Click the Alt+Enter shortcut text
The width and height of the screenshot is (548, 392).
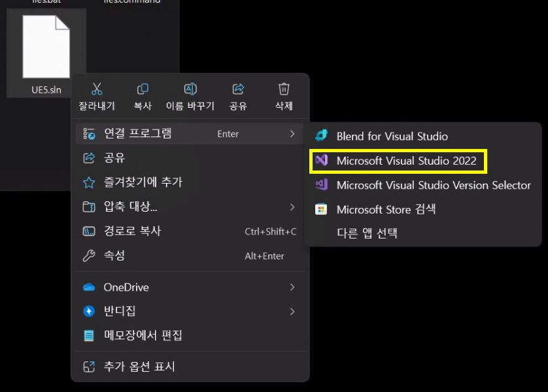coord(264,256)
